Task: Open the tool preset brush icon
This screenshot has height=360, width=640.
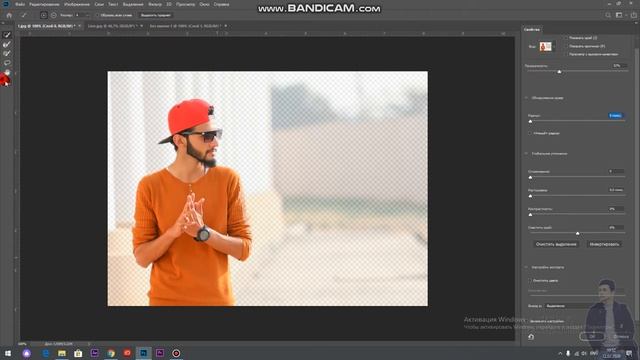Action: 24,15
